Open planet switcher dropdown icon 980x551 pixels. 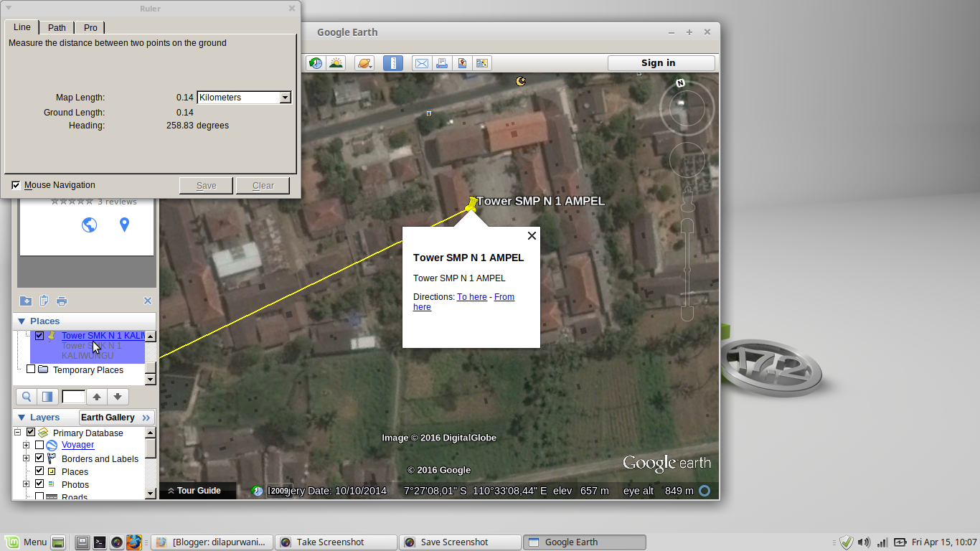point(364,63)
